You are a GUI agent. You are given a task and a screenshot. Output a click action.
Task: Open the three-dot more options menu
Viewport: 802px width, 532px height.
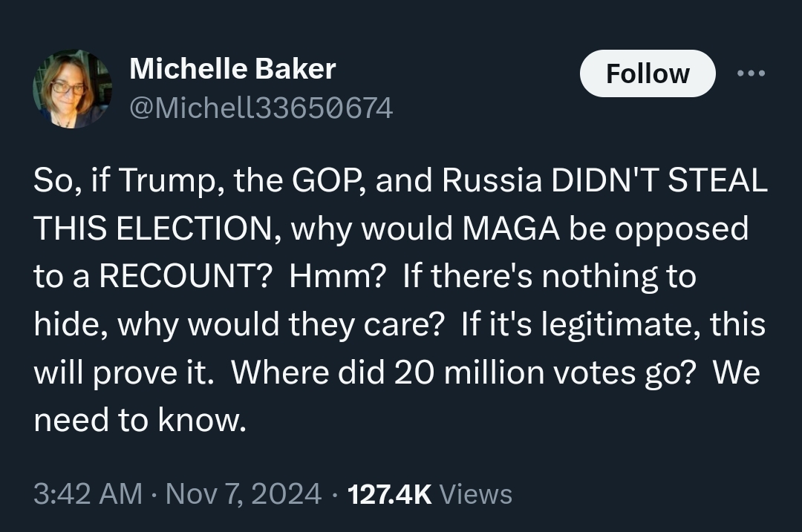click(x=751, y=74)
